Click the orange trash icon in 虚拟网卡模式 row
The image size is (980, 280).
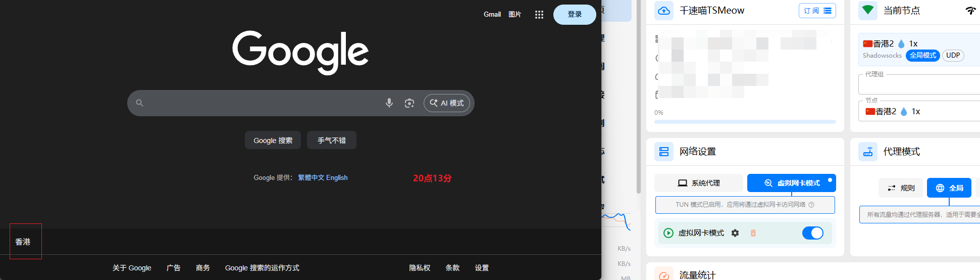coord(753,233)
